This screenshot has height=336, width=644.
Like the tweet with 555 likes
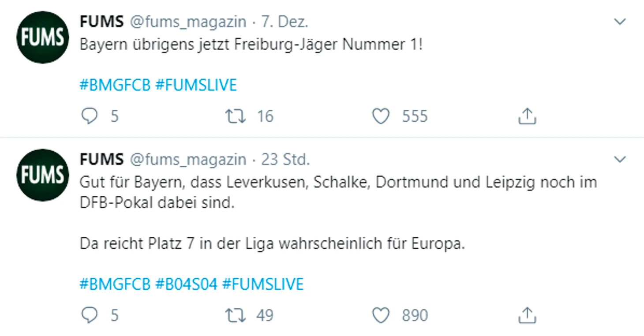[381, 116]
